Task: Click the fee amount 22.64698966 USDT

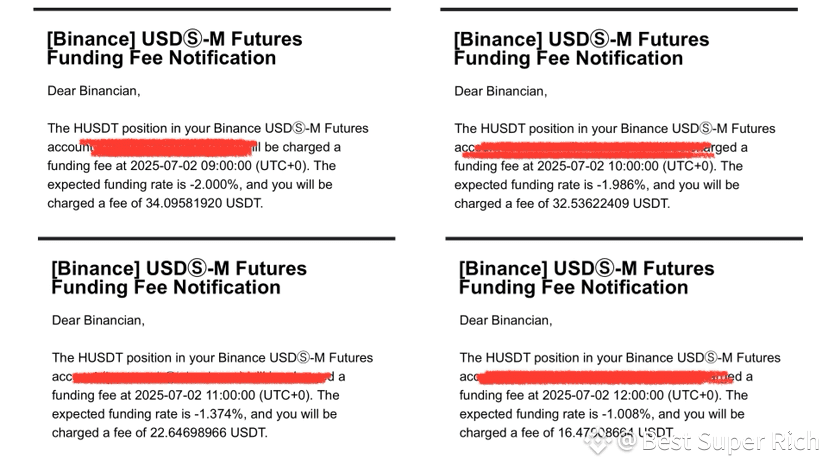Action: 208,433
